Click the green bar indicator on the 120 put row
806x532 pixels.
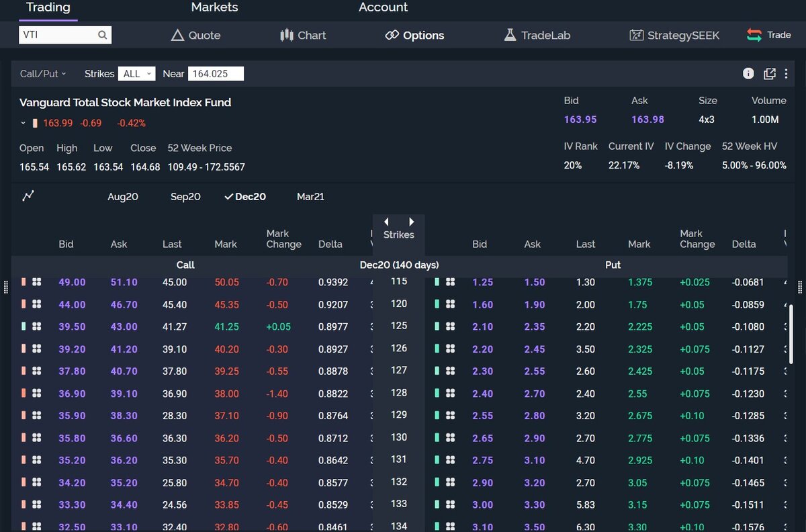coord(437,304)
